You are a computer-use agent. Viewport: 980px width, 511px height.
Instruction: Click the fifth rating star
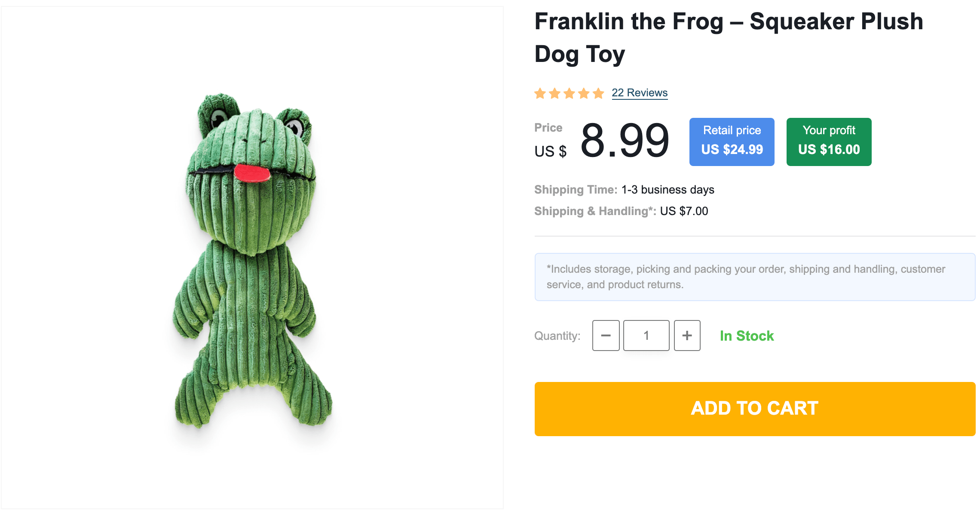point(598,93)
